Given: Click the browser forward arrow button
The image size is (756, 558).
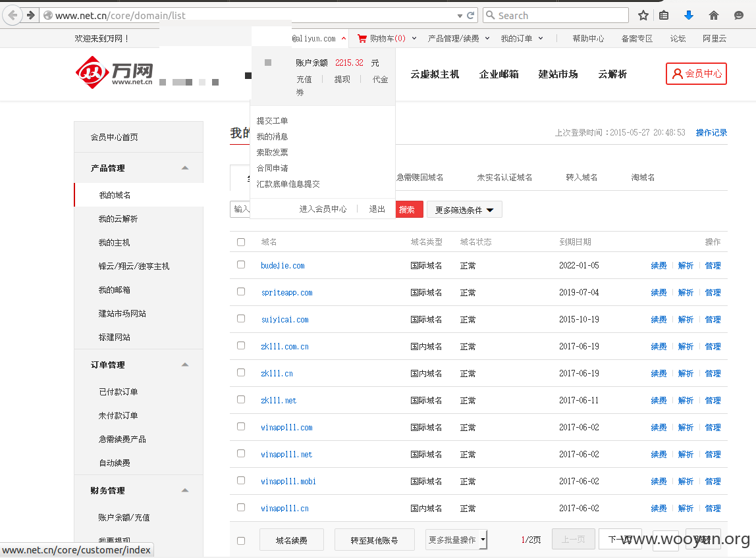Looking at the screenshot, I should pyautogui.click(x=31, y=15).
